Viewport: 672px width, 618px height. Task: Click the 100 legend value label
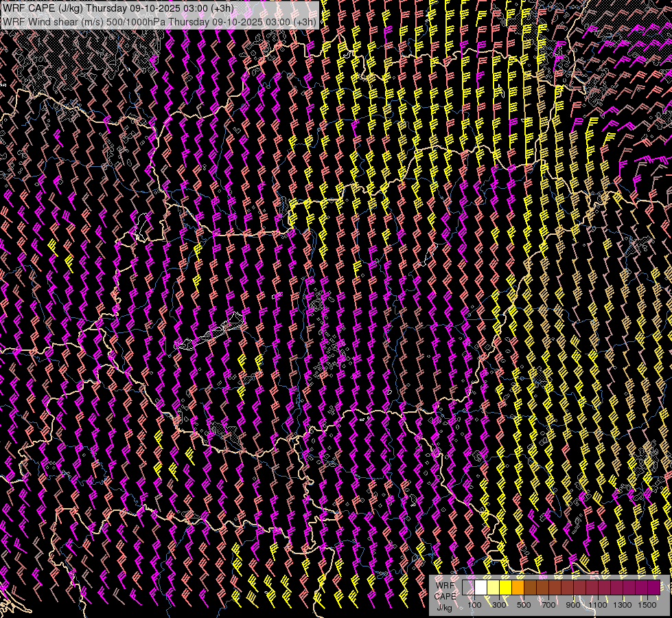474,605
